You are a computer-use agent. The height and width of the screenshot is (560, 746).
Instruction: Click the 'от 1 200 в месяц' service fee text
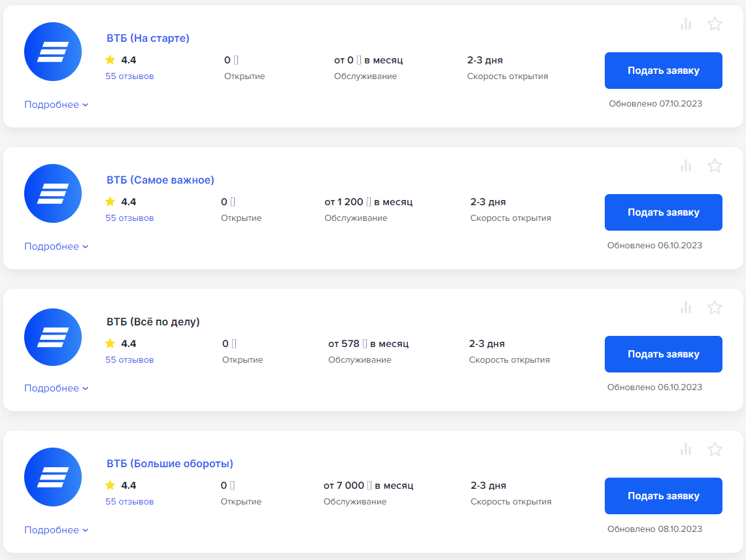tap(368, 201)
